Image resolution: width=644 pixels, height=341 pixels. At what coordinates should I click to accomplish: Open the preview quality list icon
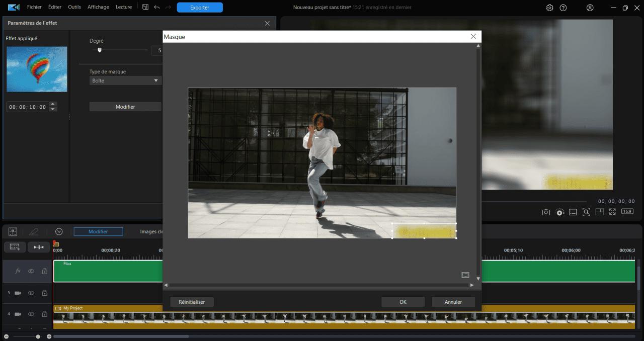coord(573,212)
